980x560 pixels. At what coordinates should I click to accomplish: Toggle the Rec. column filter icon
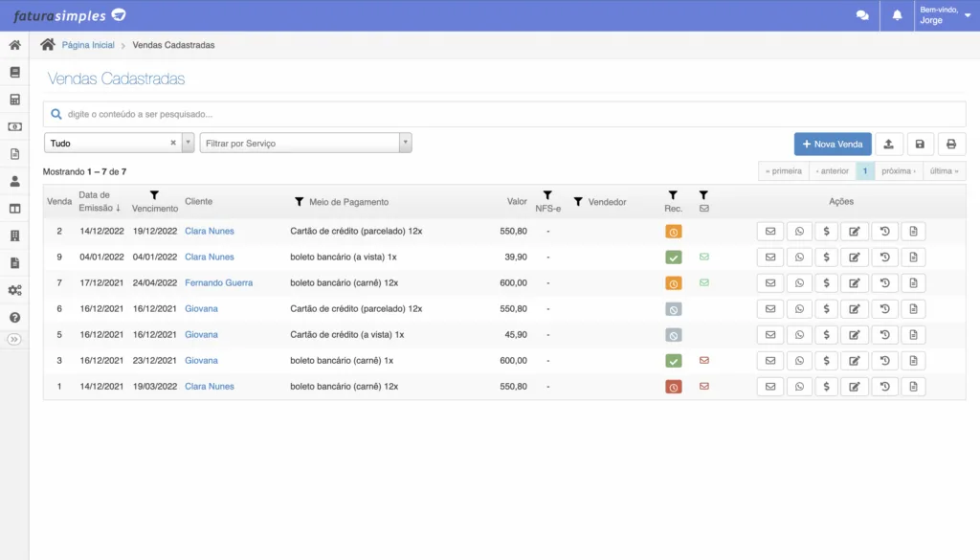pyautogui.click(x=673, y=195)
